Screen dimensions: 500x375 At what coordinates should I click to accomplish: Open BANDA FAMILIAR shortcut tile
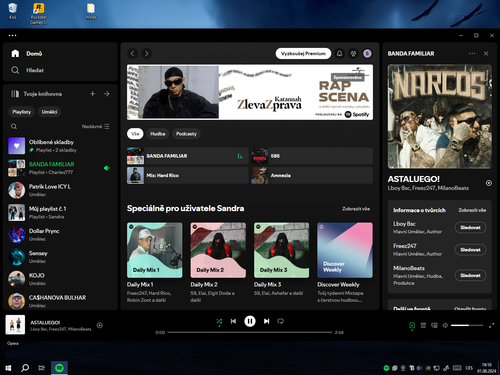coord(188,156)
